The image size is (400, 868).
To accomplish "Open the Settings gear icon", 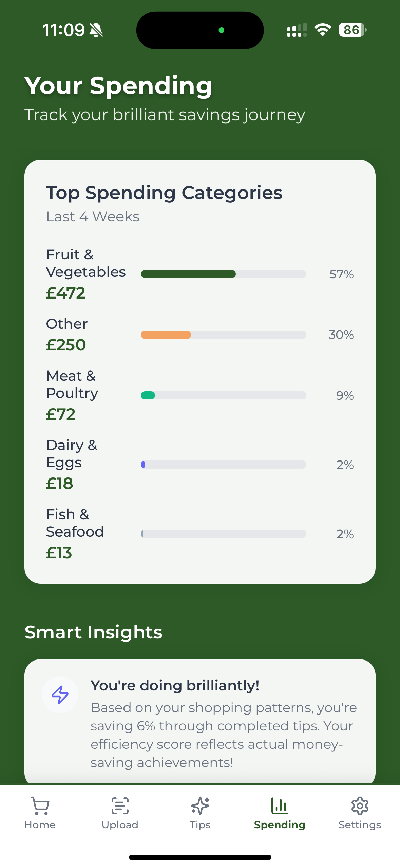I will (360, 806).
